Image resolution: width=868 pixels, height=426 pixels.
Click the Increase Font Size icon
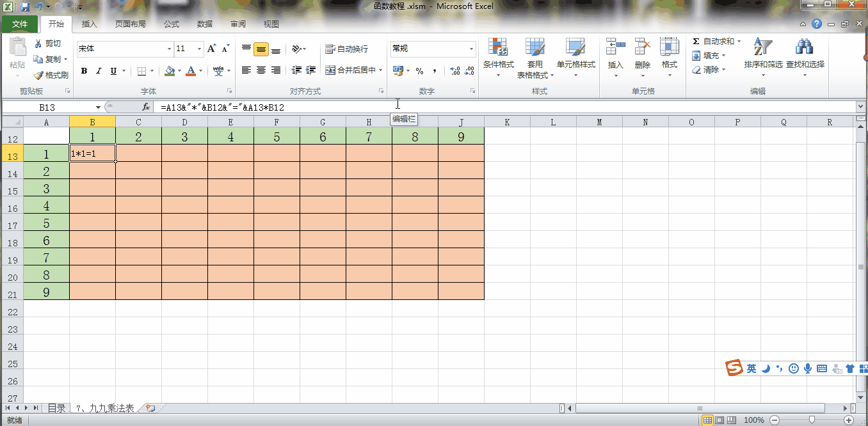click(x=212, y=49)
